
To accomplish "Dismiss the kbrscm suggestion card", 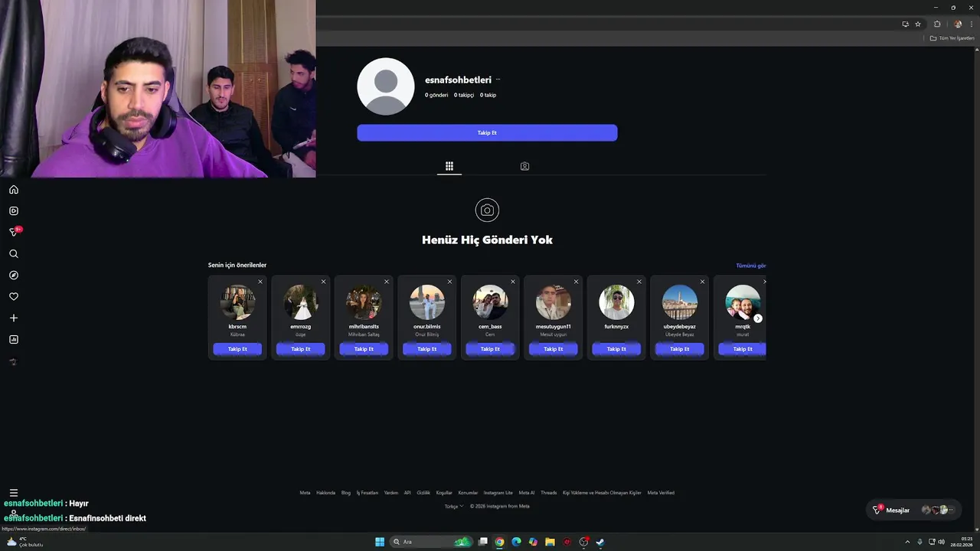I will click(x=260, y=282).
